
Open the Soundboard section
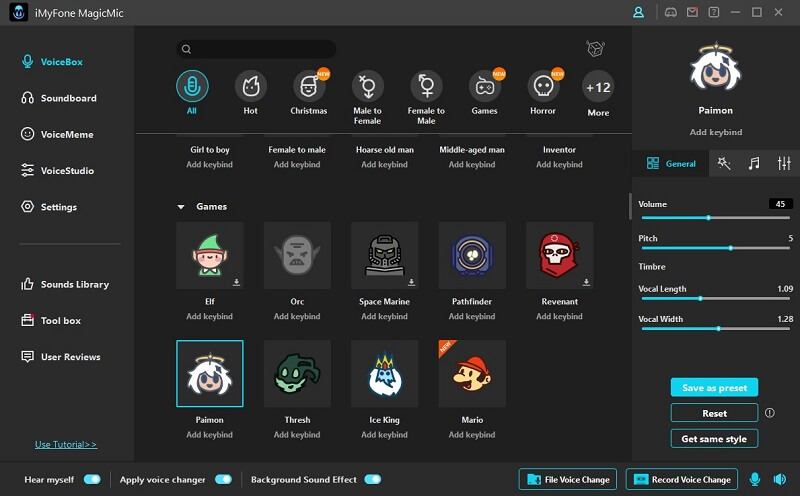58,98
